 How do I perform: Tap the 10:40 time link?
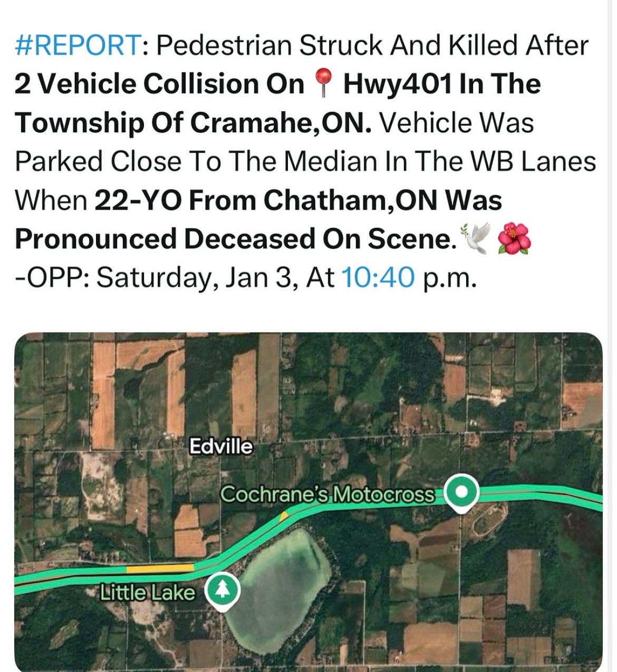[x=378, y=277]
